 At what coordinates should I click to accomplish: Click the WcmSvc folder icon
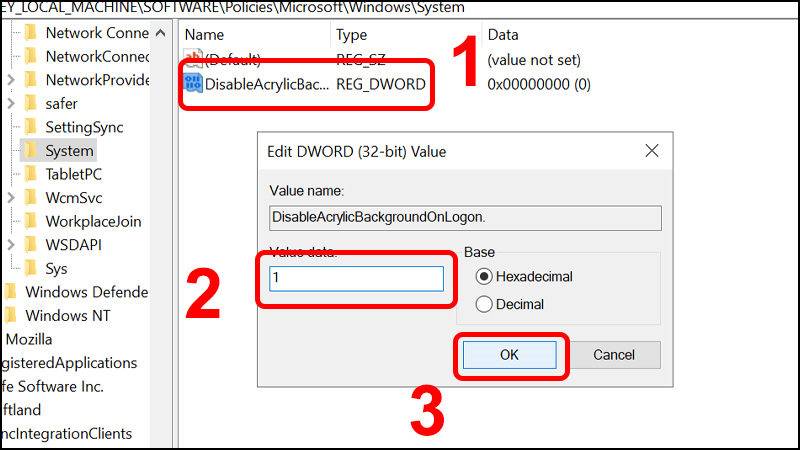pyautogui.click(x=31, y=197)
